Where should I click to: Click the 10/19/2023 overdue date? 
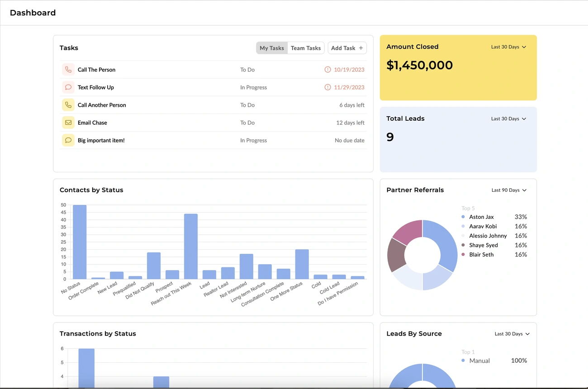349,70
